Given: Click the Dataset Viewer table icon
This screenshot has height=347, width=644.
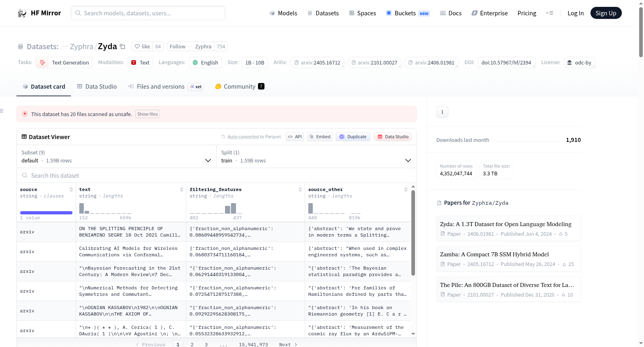Looking at the screenshot, I should [x=24, y=137].
